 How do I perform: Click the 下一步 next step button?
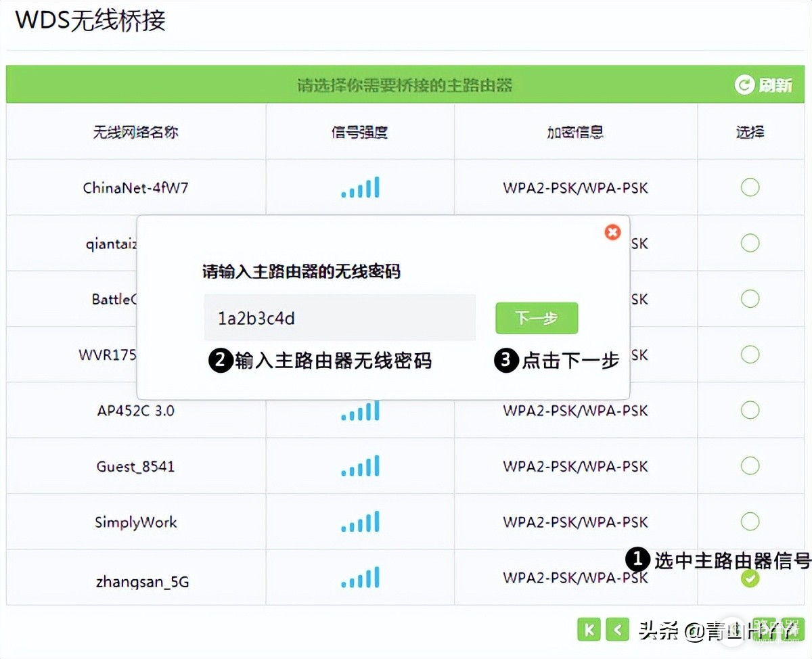point(537,318)
